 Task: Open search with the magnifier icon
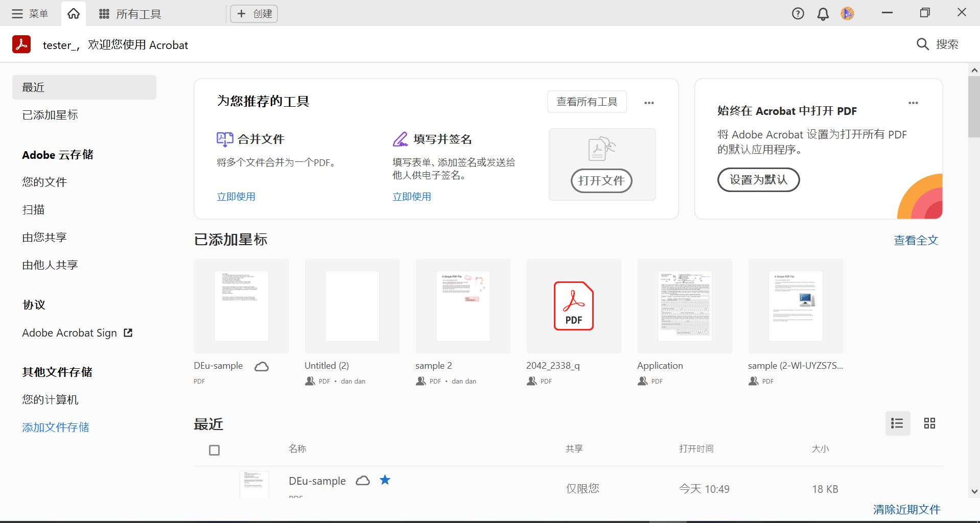pos(922,44)
